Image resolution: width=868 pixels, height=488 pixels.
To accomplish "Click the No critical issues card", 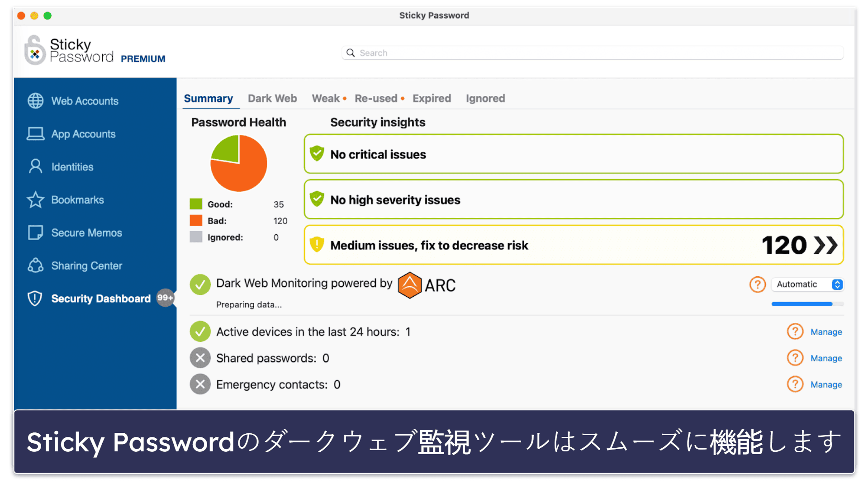I will (574, 154).
